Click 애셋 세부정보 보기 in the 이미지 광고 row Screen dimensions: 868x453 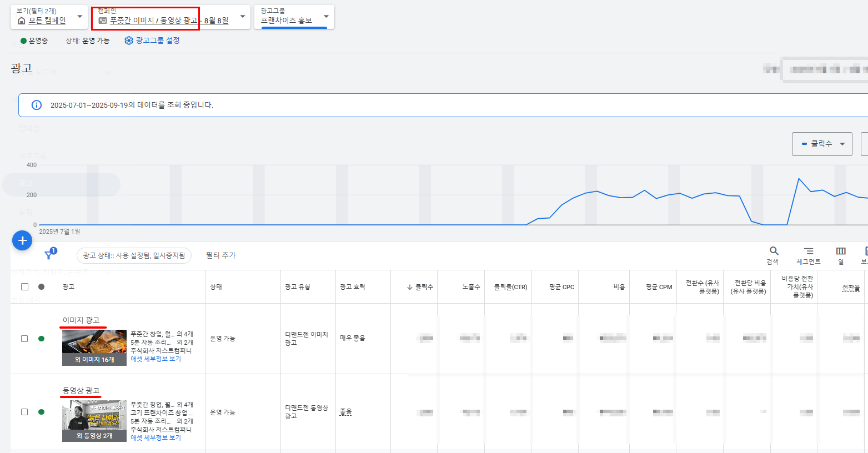155,359
